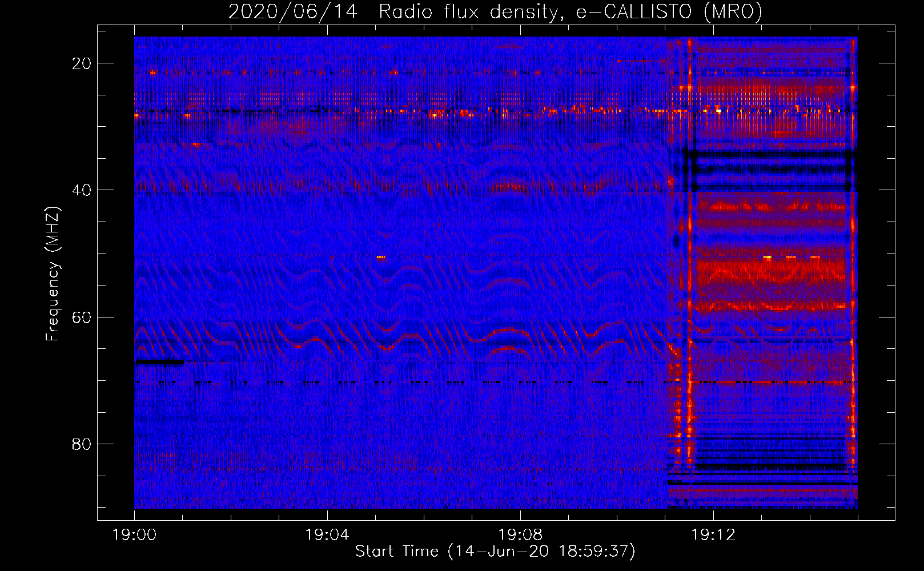Click the '19:12' time tick label

pyautogui.click(x=713, y=535)
